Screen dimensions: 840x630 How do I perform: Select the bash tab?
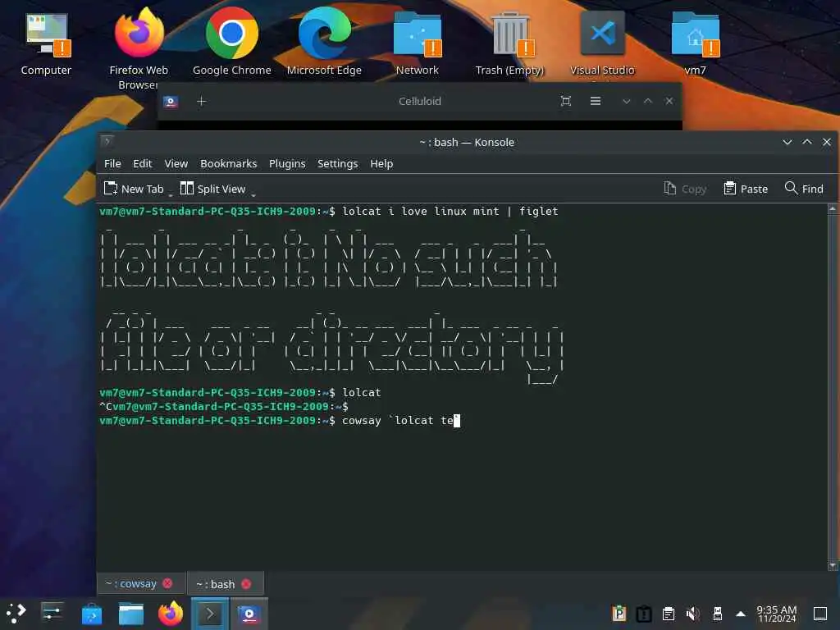216,584
